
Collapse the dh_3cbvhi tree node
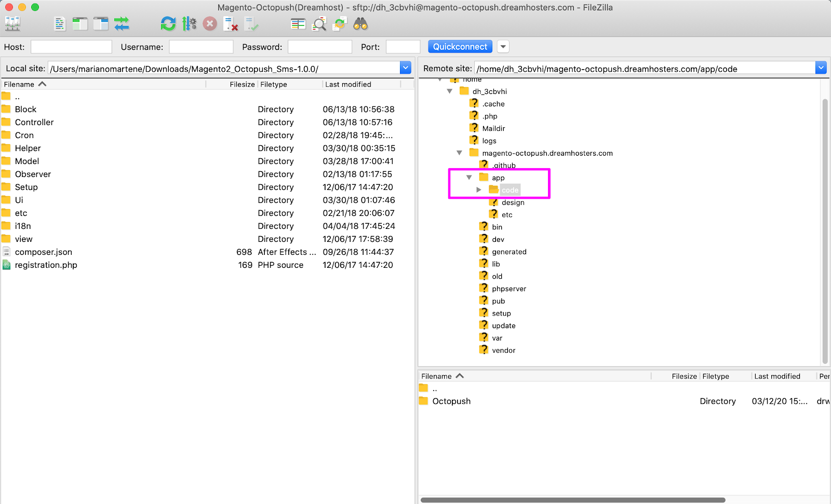[450, 91]
